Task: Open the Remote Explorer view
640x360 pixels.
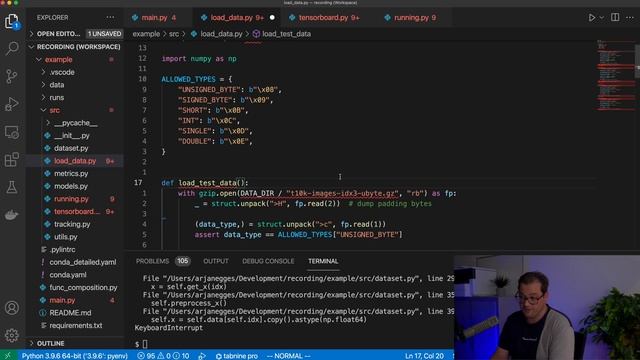Action: [x=12, y=132]
